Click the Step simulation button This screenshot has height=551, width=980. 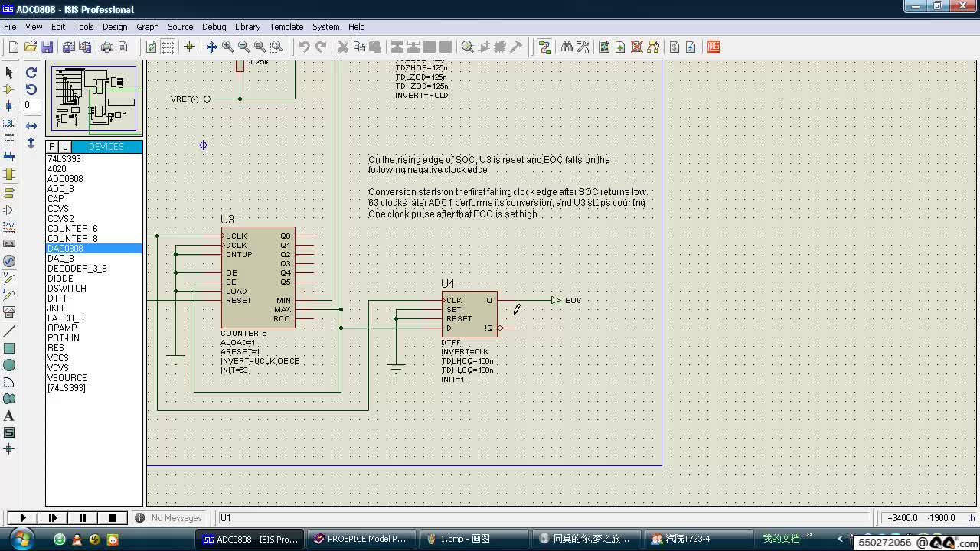pyautogui.click(x=53, y=518)
